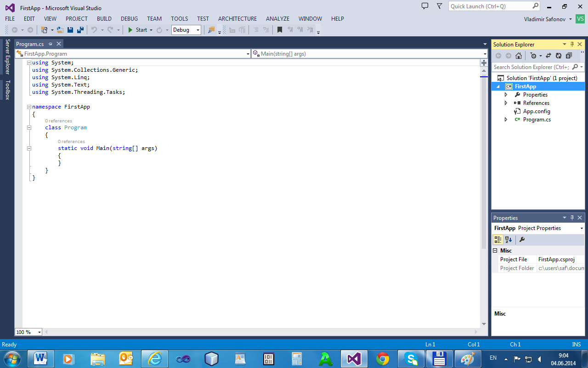Screen dimensions: 588x368
Task: Click the Windows Start orb
Action: click(x=12, y=358)
